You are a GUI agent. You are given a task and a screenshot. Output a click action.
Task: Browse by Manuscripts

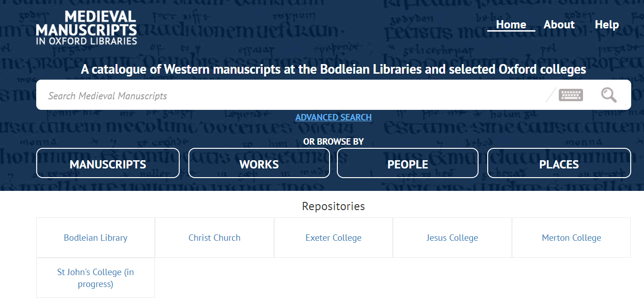point(108,163)
